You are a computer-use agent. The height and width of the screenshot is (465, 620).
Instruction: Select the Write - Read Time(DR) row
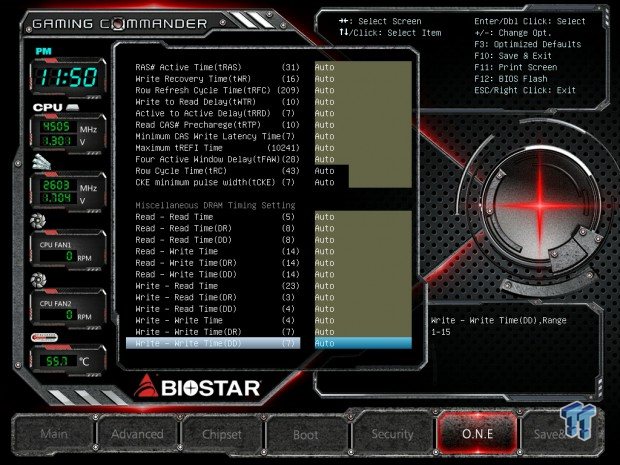click(217, 297)
